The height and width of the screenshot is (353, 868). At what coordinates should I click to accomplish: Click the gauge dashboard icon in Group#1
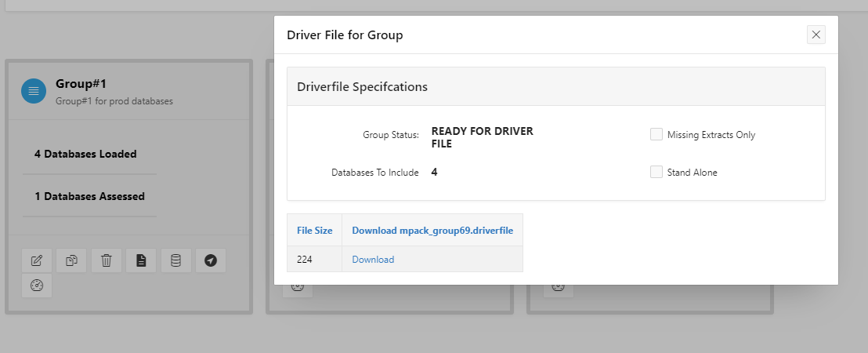coord(37,286)
